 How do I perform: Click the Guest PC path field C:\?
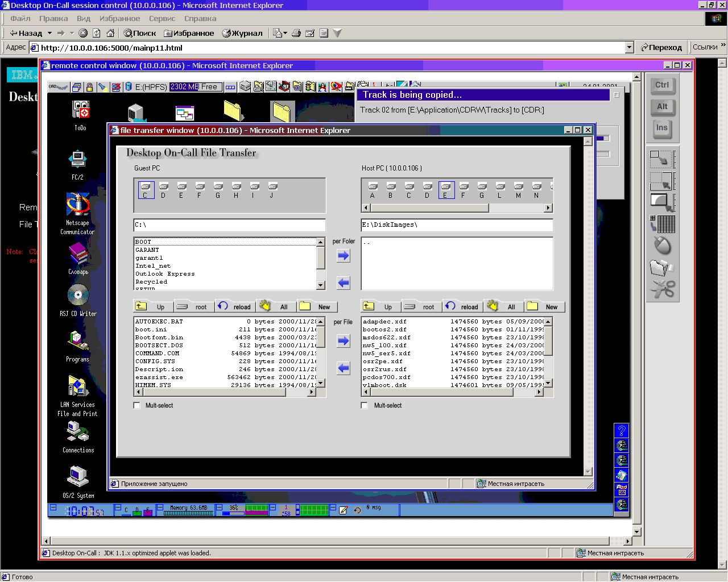(x=229, y=225)
